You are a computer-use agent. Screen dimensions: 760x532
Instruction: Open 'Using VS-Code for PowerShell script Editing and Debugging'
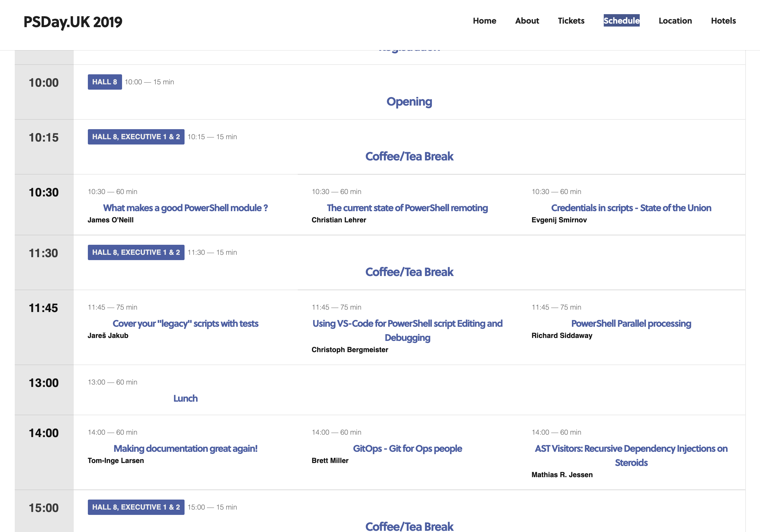pyautogui.click(x=407, y=330)
